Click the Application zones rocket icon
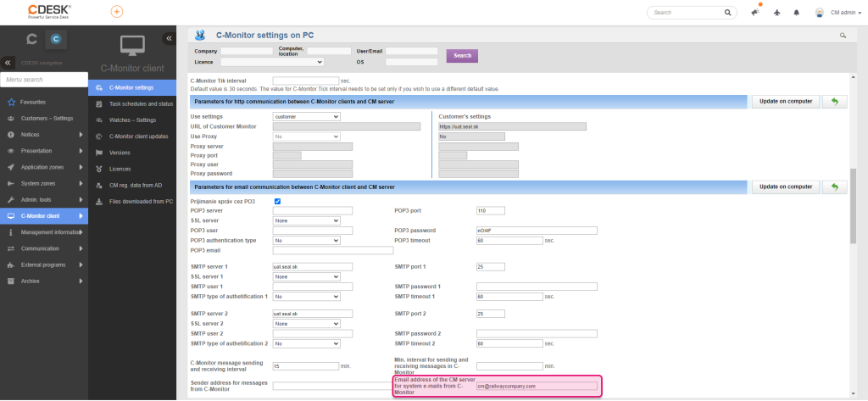 pos(11,167)
